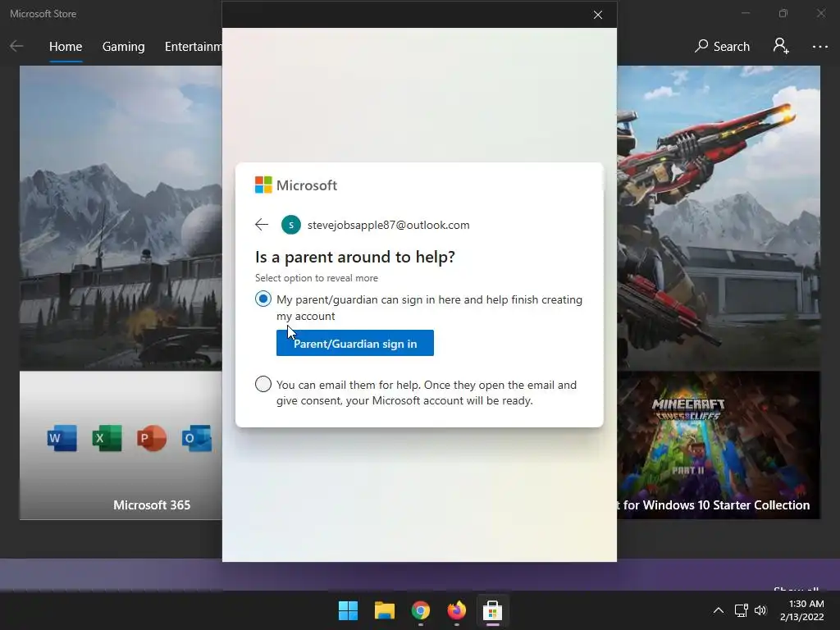Click Microsoft Store taskbar icon
The image size is (840, 630).
tap(492, 610)
